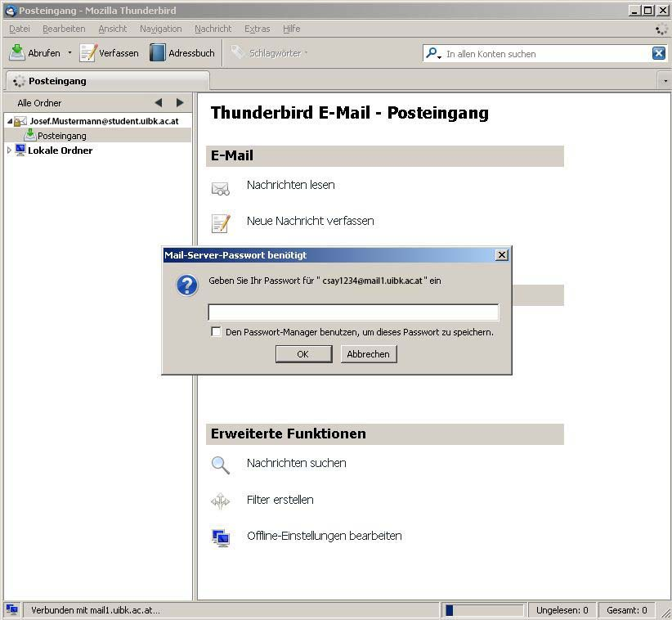Click the Filter erstellen arrows icon

click(x=221, y=501)
